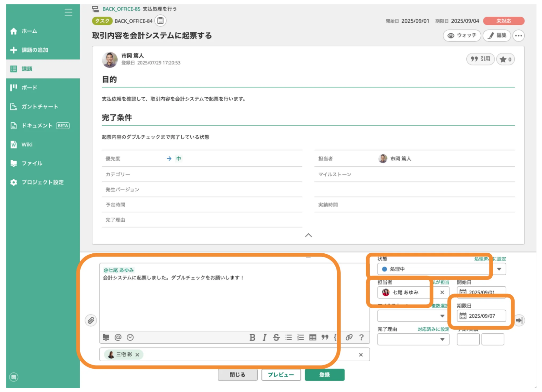Click the gear icon for project settings
542x392 pixels.
click(14, 182)
